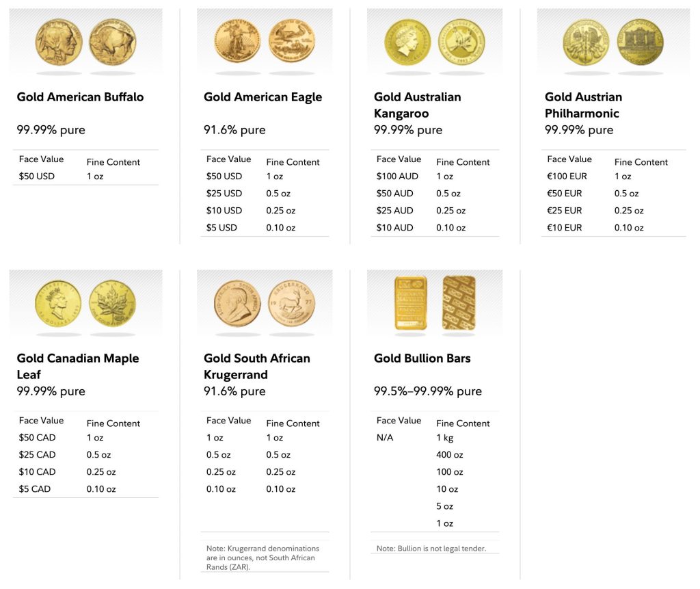This screenshot has width=700, height=589.
Task: Click the bison side Buffalo coin image
Action: 113,42
